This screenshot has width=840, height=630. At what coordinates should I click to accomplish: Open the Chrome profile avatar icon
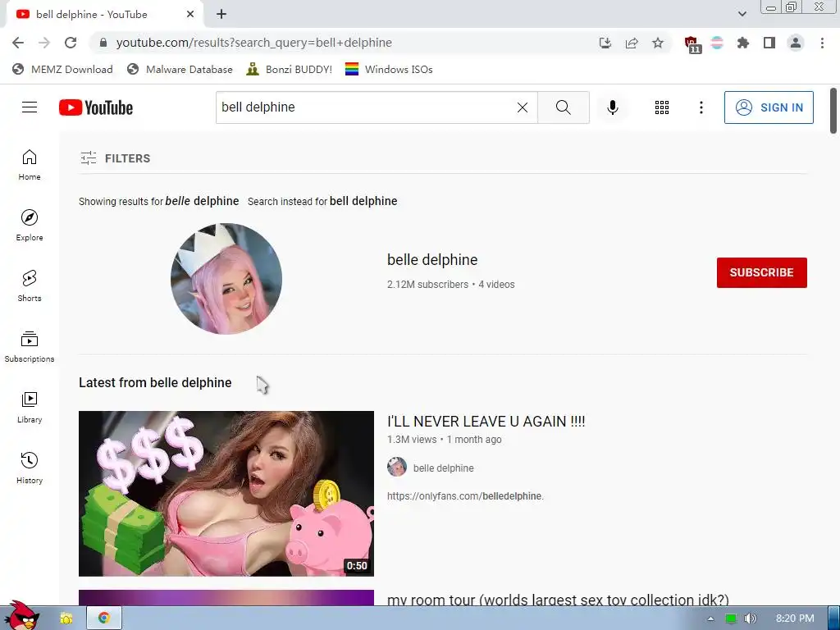pos(796,43)
